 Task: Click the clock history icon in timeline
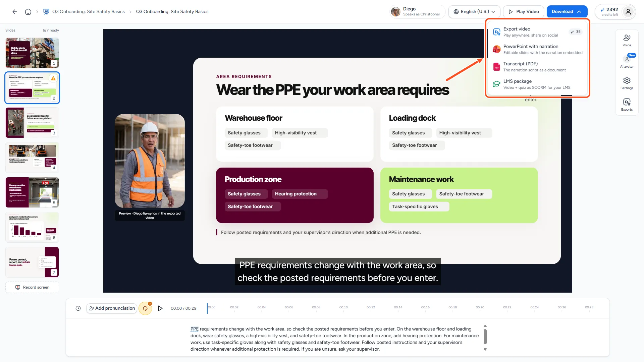tap(78, 308)
